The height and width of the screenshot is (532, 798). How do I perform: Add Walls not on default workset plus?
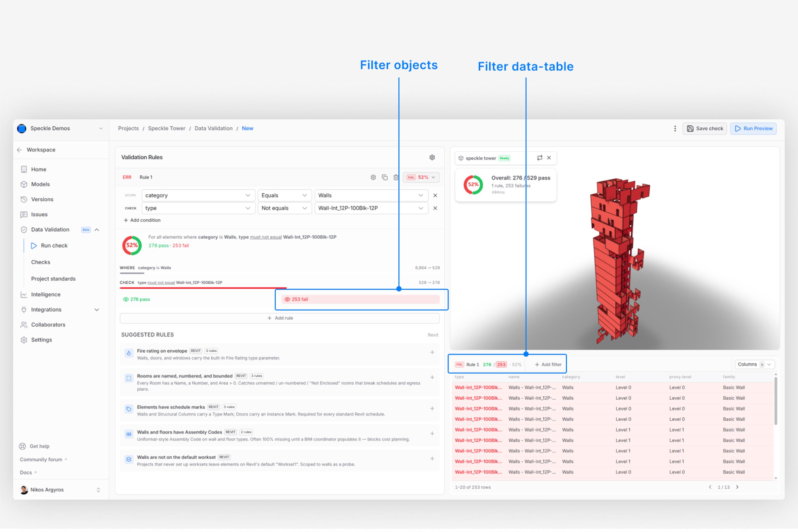(x=432, y=459)
